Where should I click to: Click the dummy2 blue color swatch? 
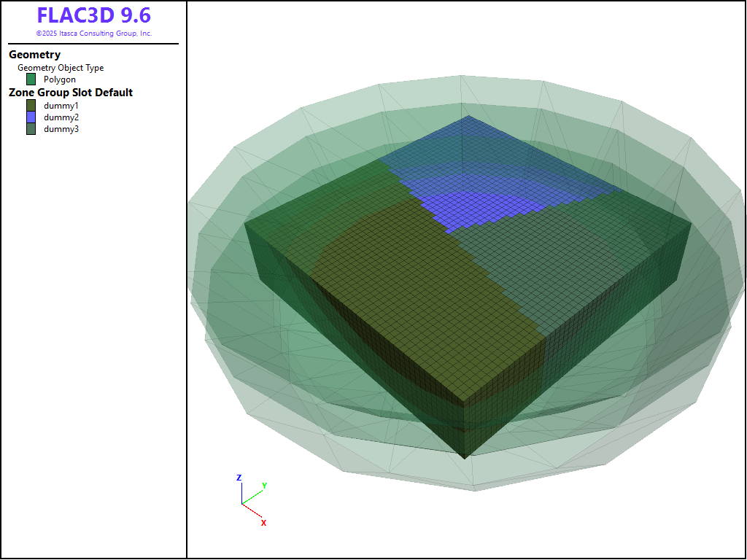pos(31,117)
